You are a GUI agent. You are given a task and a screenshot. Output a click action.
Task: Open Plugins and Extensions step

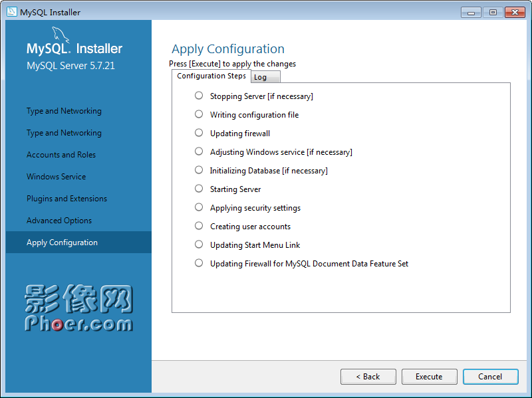[67, 199]
